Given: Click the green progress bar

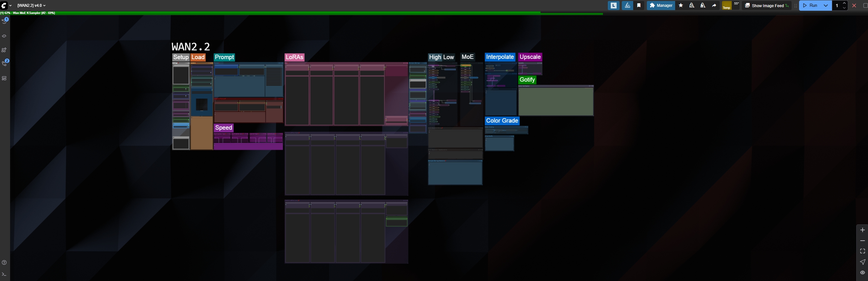Looking at the screenshot, I should tap(301, 13).
